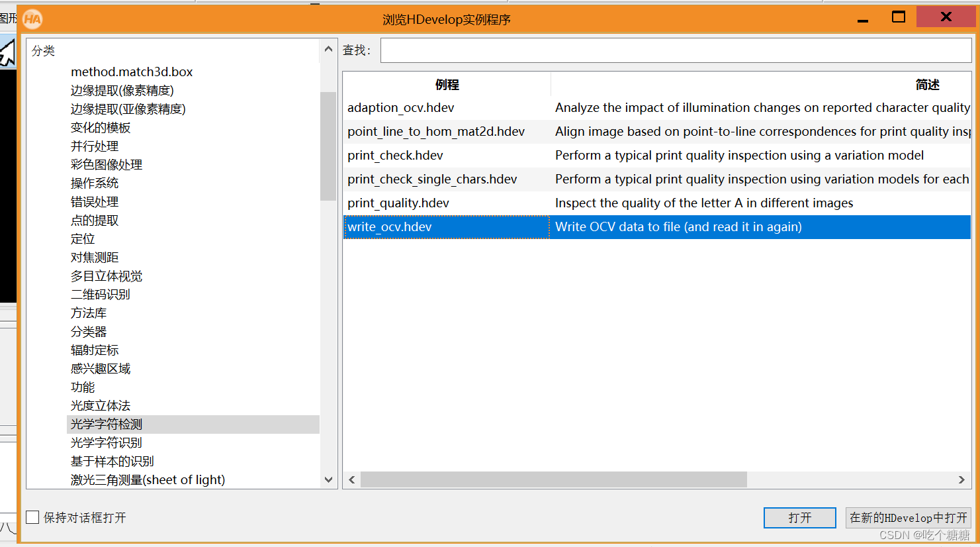
Task: Select category 对焦测距
Action: point(95,257)
